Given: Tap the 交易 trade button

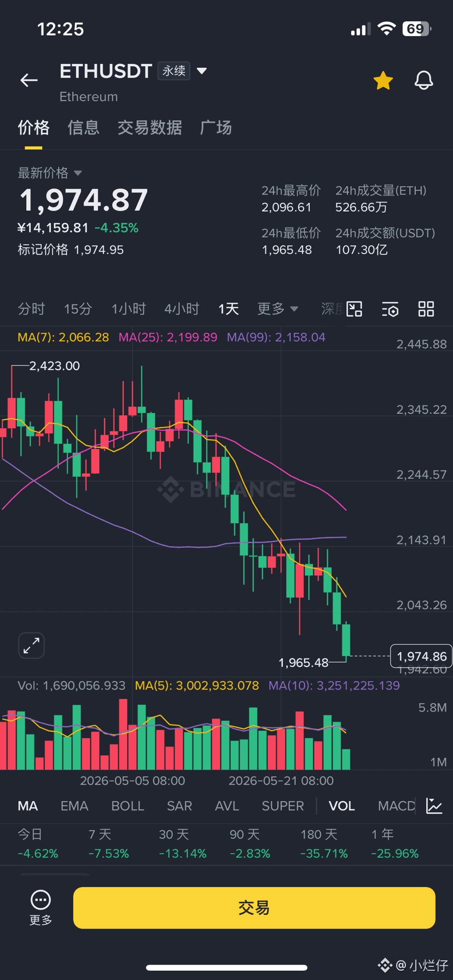Looking at the screenshot, I should [254, 908].
